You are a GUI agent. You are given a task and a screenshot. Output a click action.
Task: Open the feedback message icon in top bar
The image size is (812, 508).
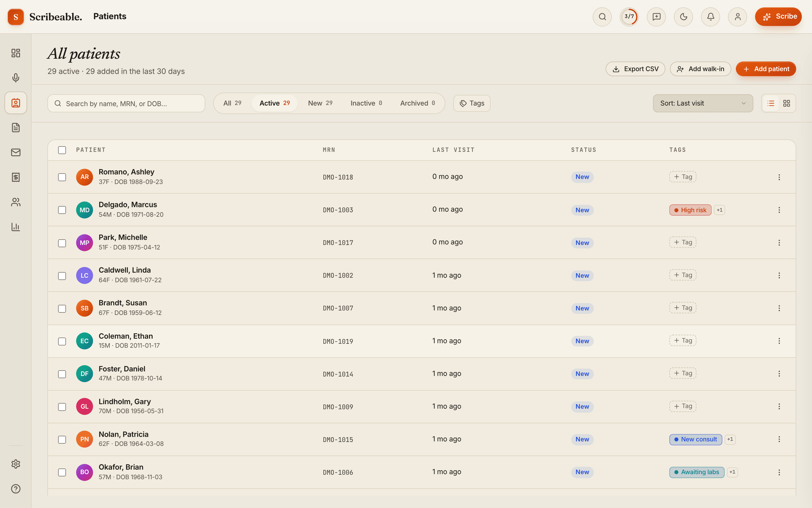click(656, 17)
